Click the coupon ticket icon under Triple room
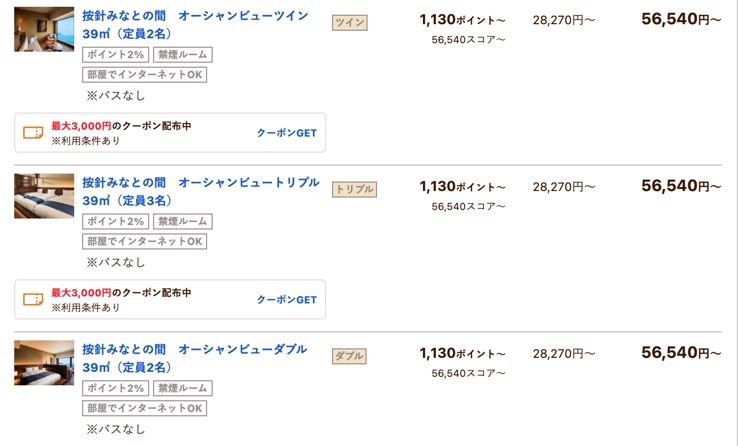Screen dimensions: 738x446 [x=33, y=299]
